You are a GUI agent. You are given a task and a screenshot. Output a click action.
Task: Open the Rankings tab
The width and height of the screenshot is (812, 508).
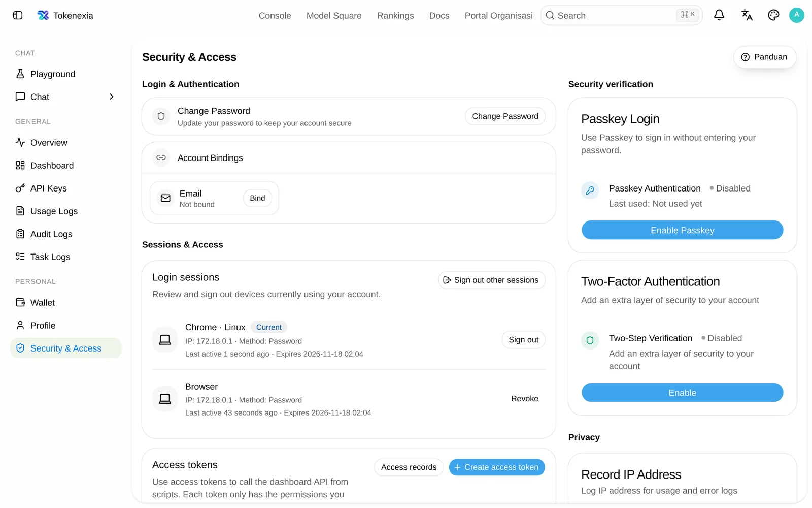coord(395,16)
